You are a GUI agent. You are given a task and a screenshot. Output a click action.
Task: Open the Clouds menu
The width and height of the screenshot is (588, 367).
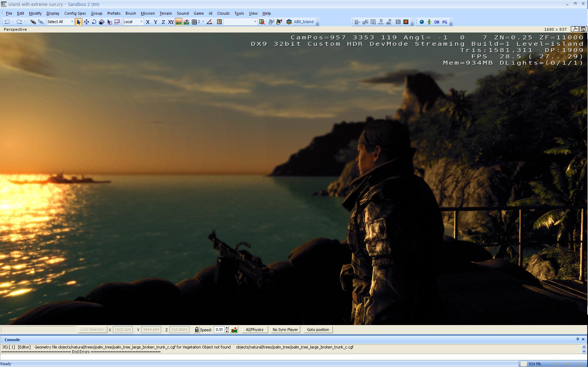click(223, 13)
